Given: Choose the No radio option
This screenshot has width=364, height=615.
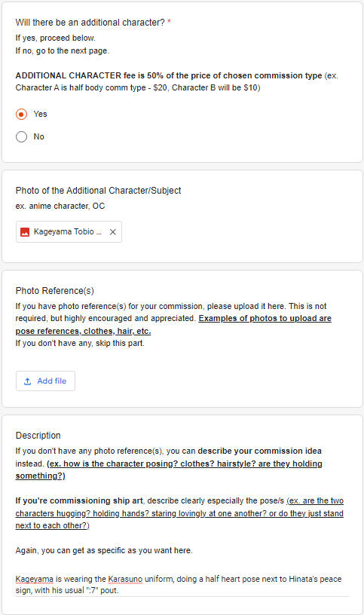Looking at the screenshot, I should (21, 137).
